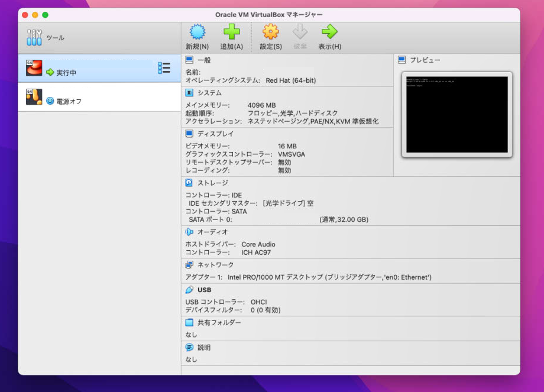Image resolution: width=544 pixels, height=392 pixels.
Task: Open the システム section heading link
Action: 209,93
